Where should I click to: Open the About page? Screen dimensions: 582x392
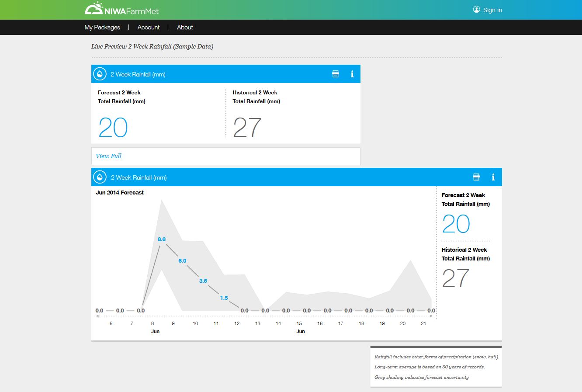[185, 27]
